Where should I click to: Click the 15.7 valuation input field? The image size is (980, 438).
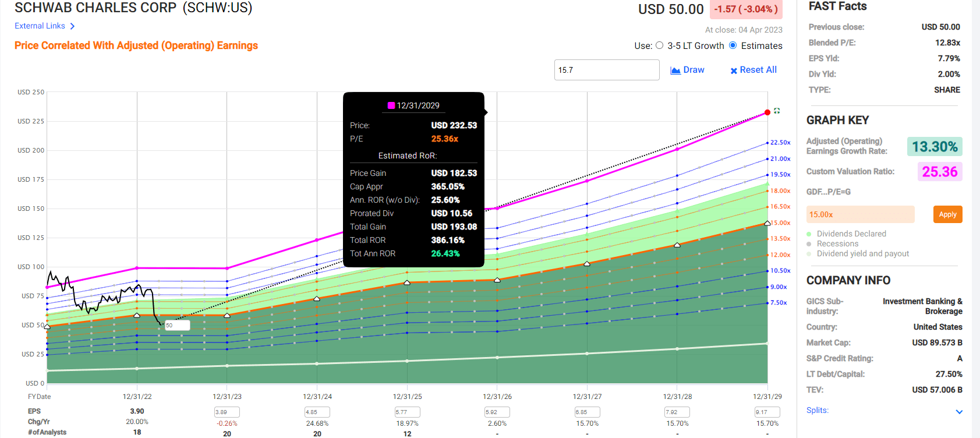point(607,70)
